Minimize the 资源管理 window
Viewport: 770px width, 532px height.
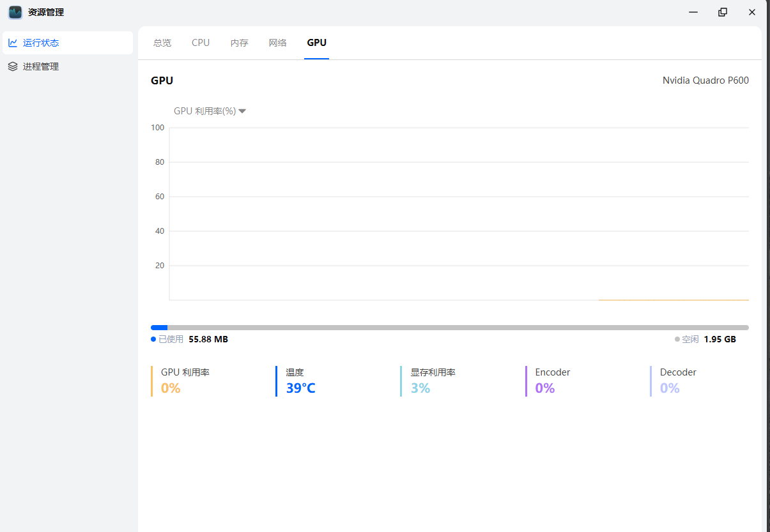click(x=693, y=12)
